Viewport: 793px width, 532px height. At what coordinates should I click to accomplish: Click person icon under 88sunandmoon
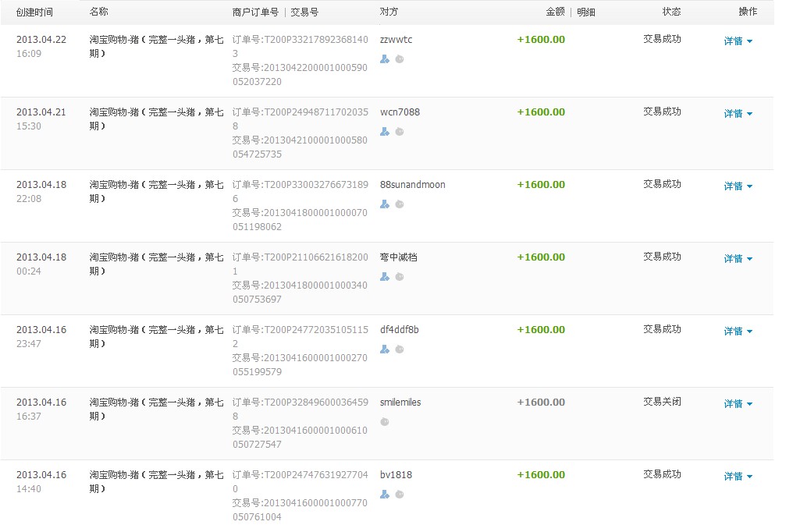(384, 204)
